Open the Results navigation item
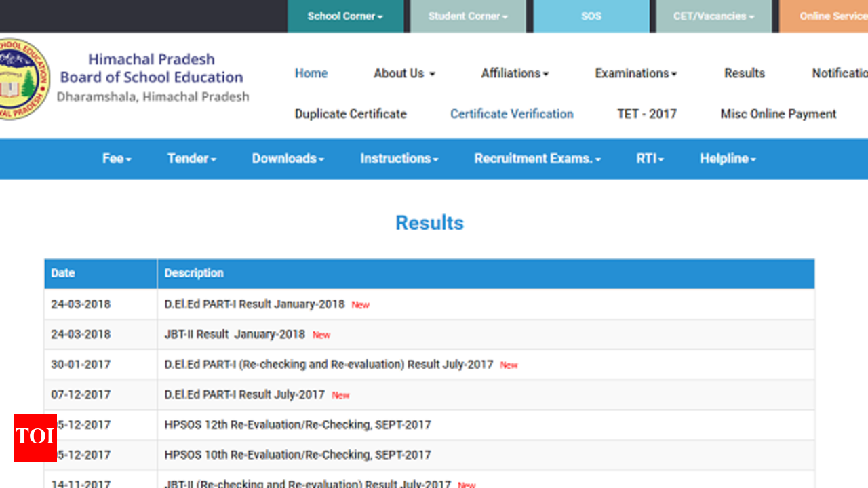 744,73
